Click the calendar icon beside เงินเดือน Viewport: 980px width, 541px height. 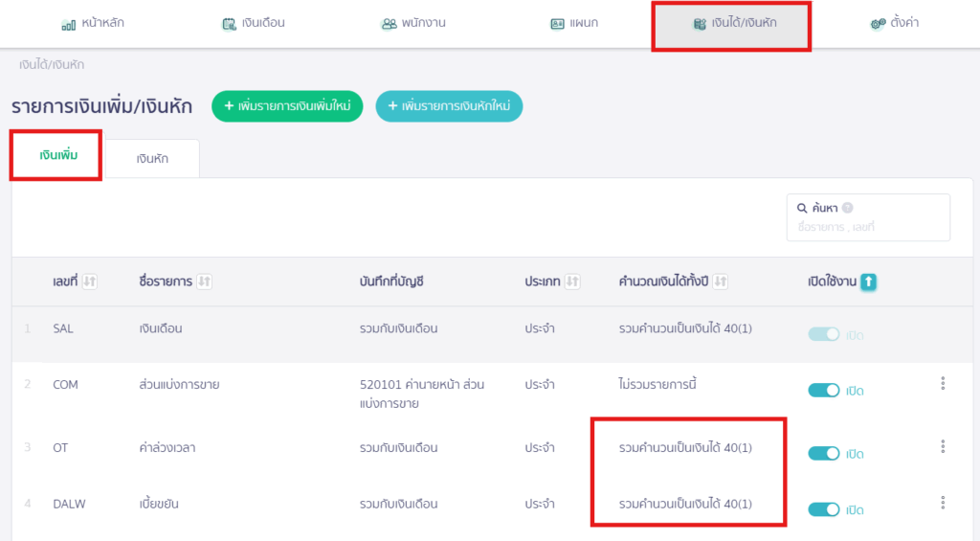230,24
